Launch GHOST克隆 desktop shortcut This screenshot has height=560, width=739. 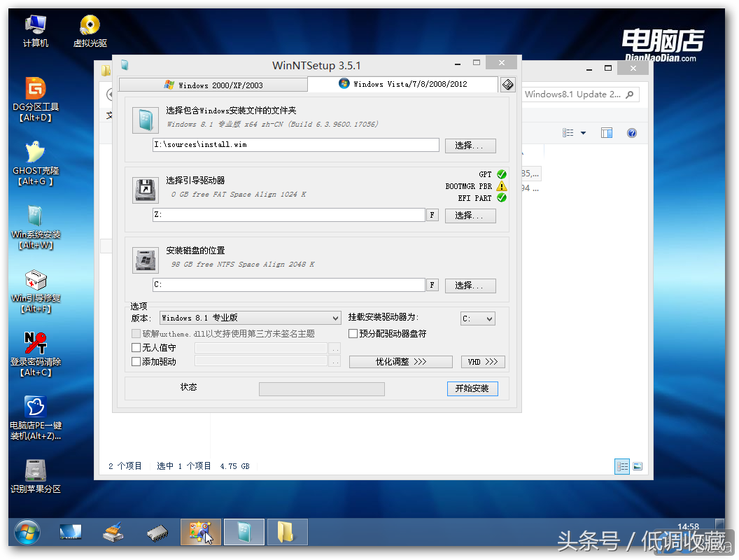pyautogui.click(x=36, y=162)
